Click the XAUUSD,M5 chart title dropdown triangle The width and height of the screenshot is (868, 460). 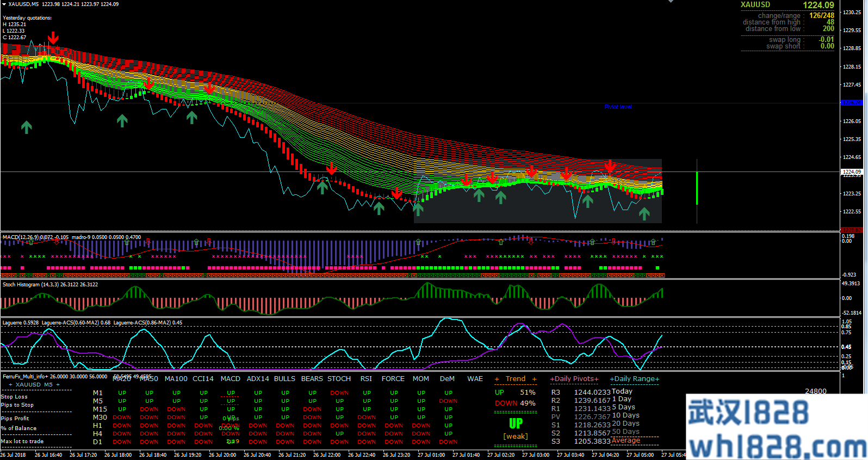pos(4,4)
